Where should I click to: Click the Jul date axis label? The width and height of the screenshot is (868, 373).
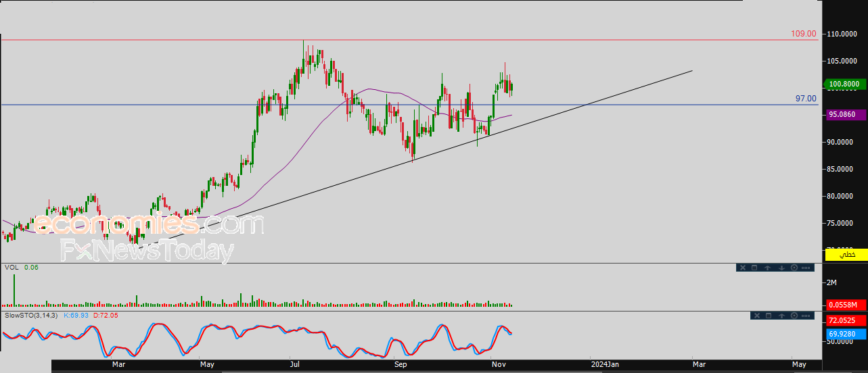click(296, 365)
